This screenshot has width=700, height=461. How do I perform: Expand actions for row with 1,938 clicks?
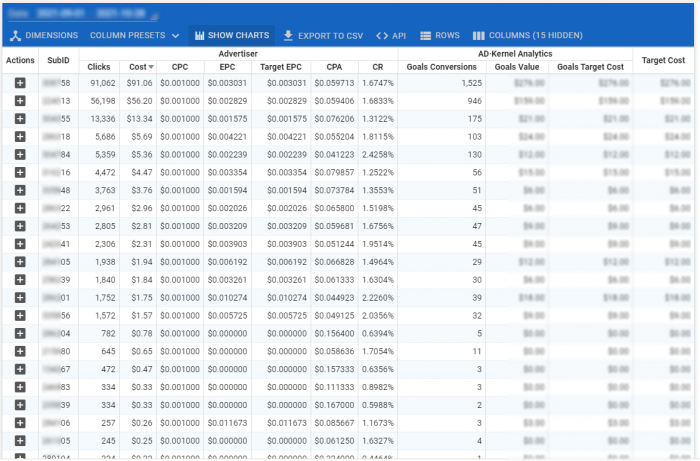(20, 262)
